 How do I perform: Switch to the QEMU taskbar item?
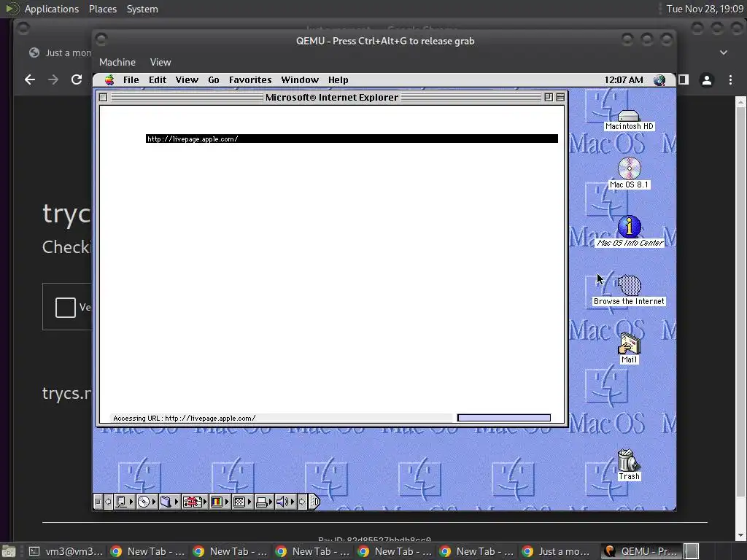point(640,551)
